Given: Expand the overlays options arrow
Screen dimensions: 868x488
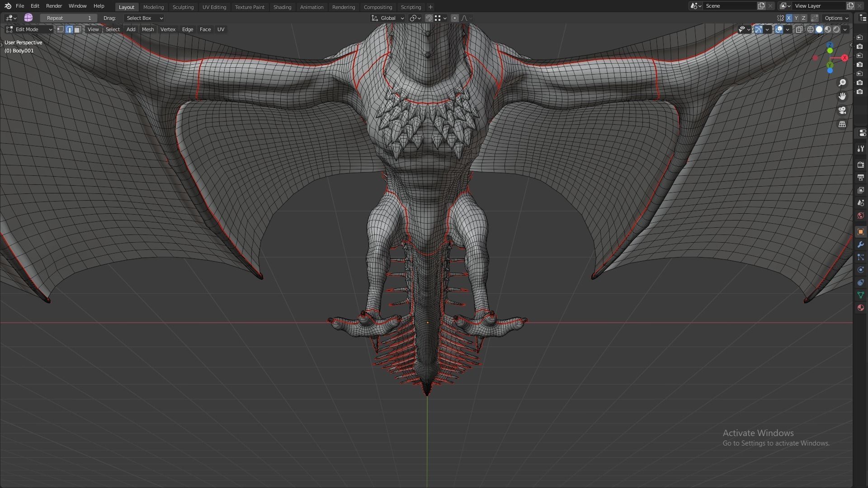Looking at the screenshot, I should tap(788, 29).
